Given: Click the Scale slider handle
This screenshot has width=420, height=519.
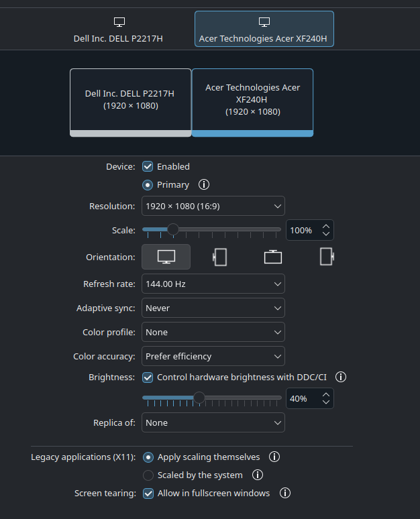Looking at the screenshot, I should (x=173, y=229).
